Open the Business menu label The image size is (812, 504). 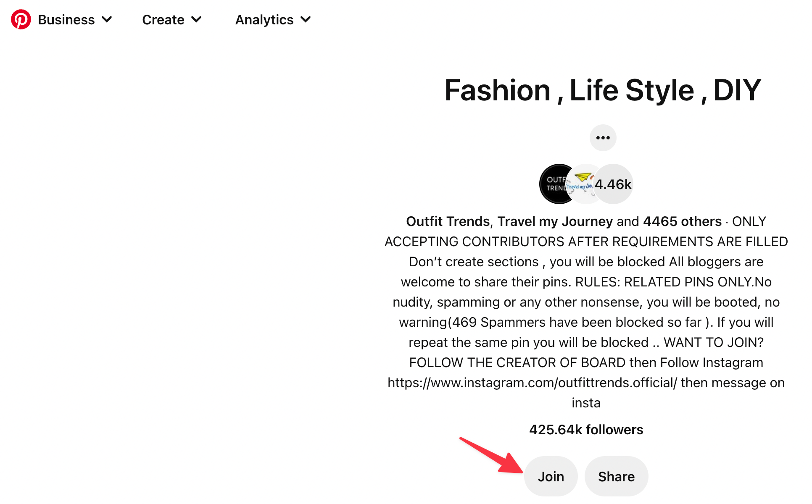[x=67, y=20]
